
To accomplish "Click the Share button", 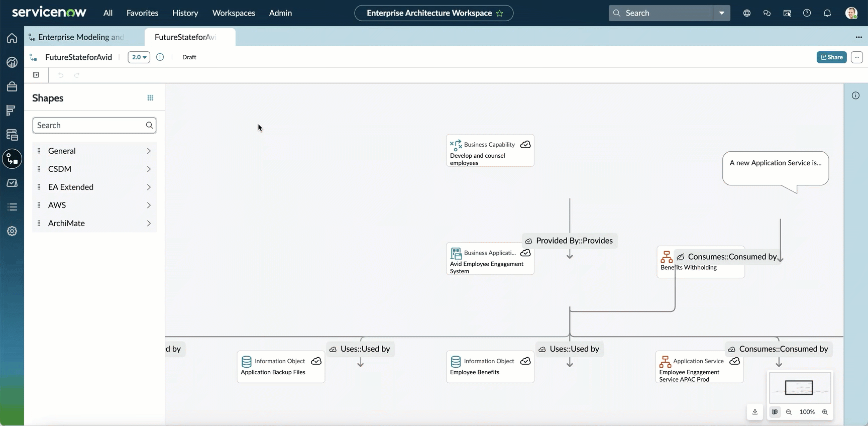I will (832, 57).
